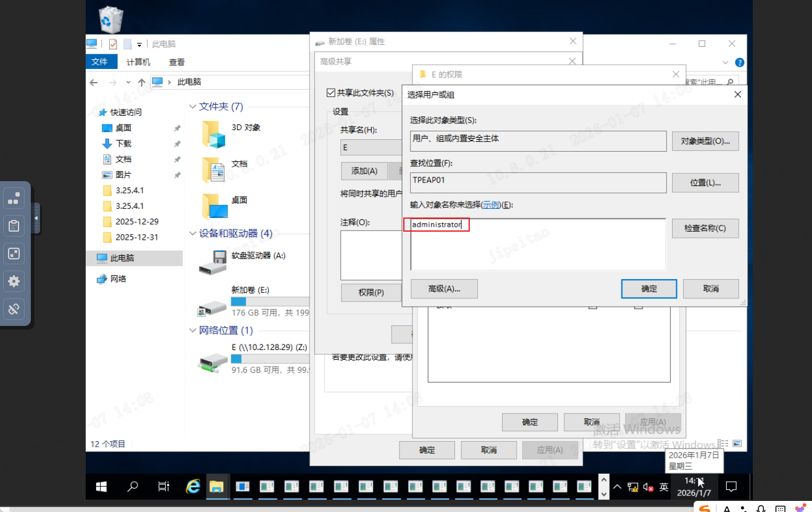Click the new folder icon in quick access toolbar

pos(128,44)
